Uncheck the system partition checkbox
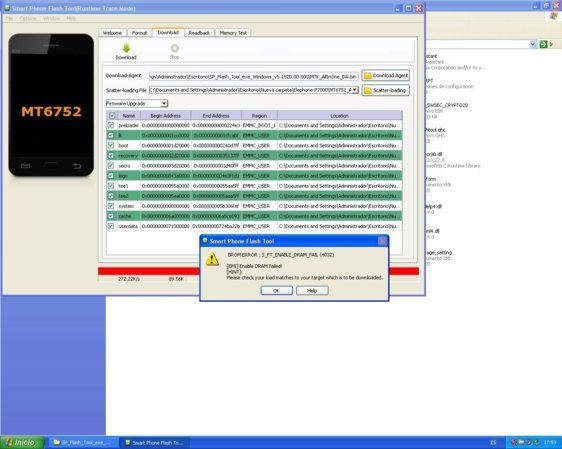 [111, 206]
